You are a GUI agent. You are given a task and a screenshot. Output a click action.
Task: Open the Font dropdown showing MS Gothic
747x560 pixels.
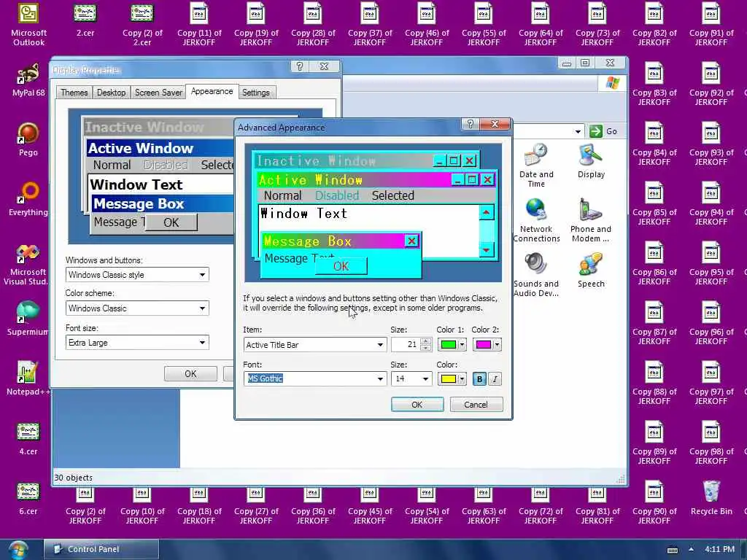379,379
